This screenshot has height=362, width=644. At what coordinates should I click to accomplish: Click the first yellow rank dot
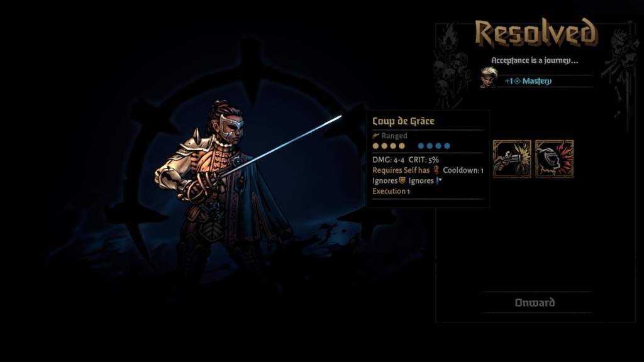[376, 146]
